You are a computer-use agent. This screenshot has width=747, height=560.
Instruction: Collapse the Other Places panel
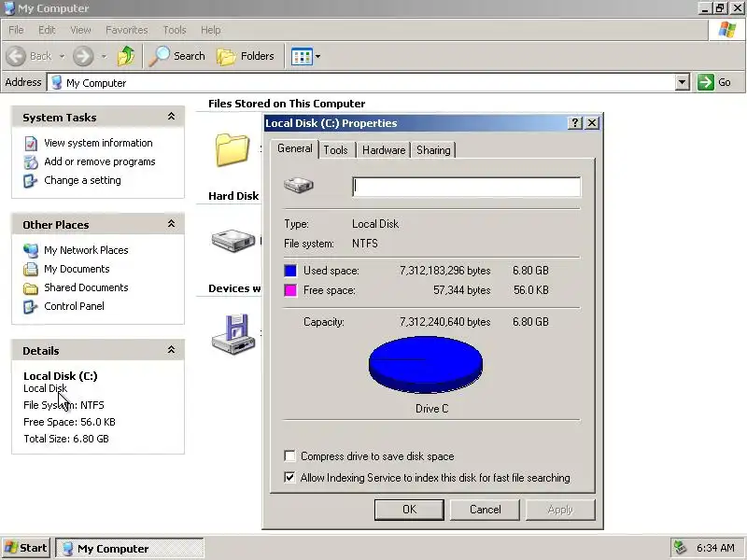pos(171,224)
